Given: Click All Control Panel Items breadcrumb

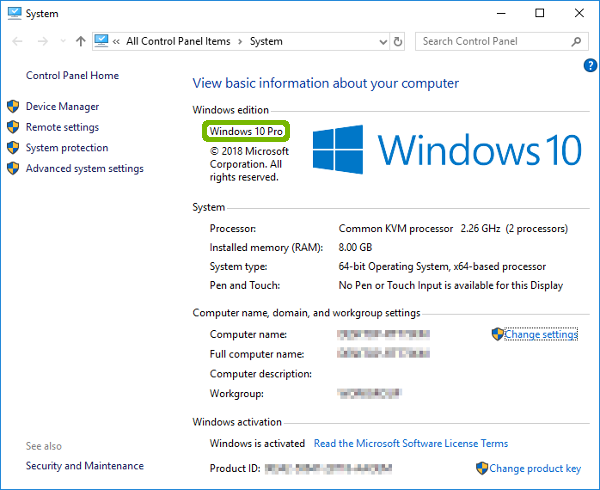Looking at the screenshot, I should [x=178, y=41].
